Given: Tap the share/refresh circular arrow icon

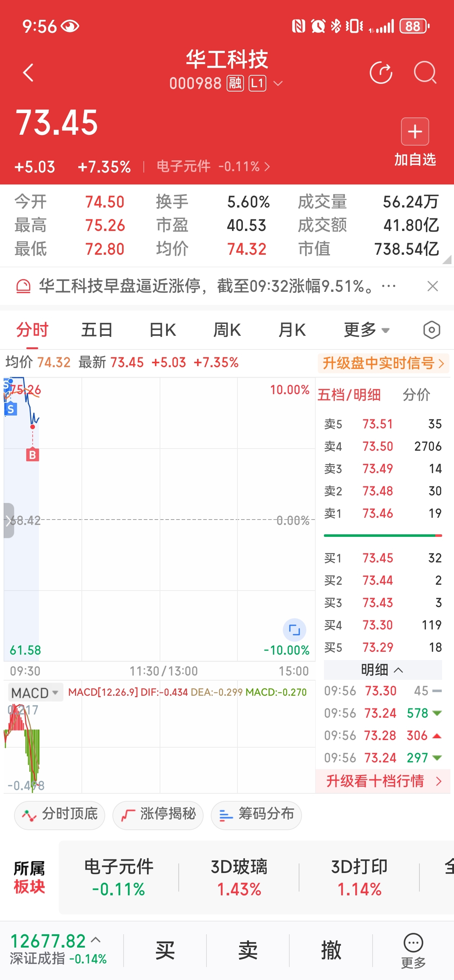Looking at the screenshot, I should 381,72.
